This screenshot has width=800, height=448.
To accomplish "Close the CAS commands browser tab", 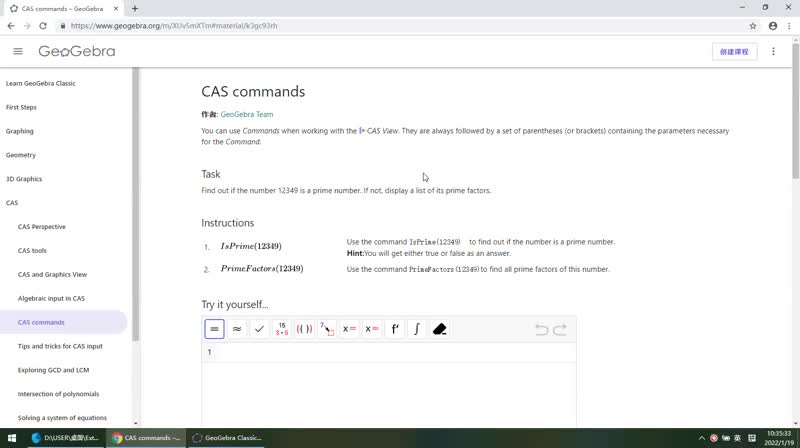I will point(116,9).
